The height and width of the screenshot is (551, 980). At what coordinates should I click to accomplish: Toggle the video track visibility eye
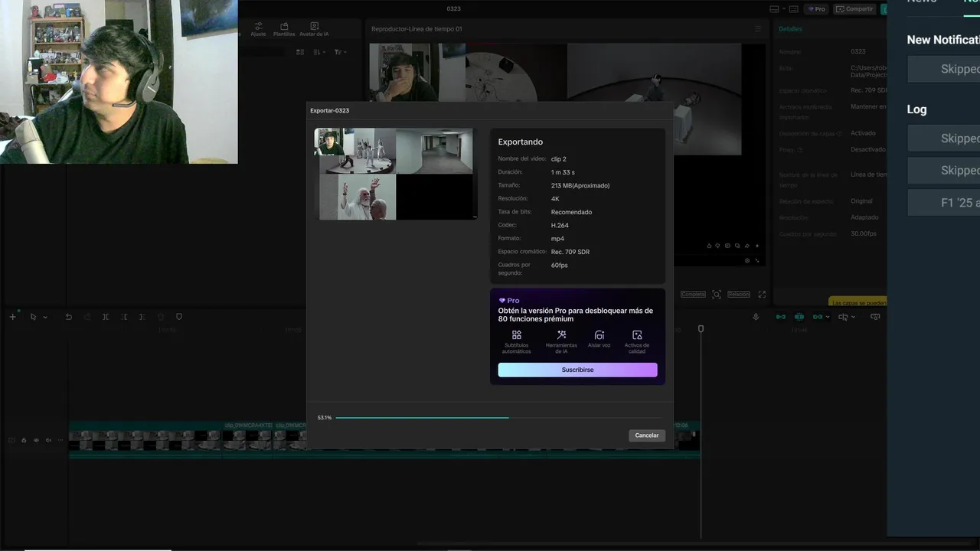pos(36,440)
